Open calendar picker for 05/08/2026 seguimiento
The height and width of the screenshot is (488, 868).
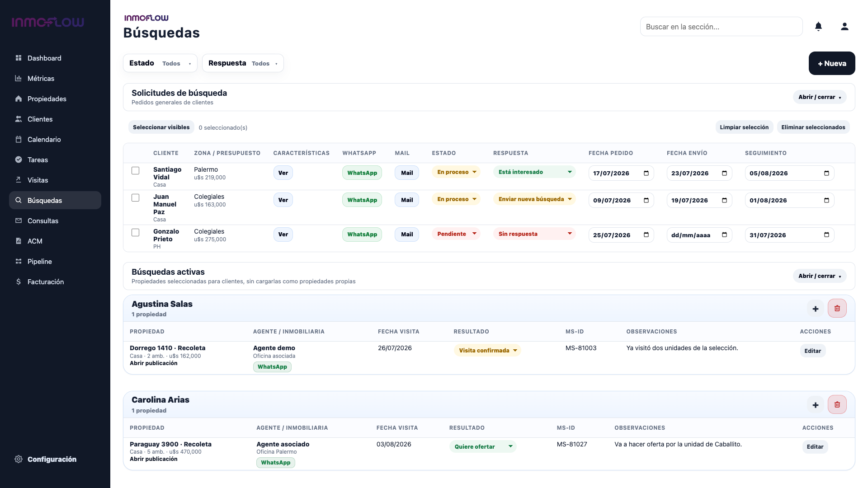pyautogui.click(x=826, y=173)
